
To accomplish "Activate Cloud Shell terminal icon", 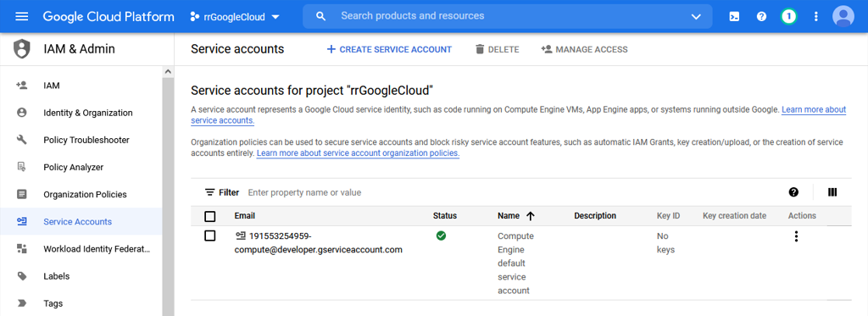I will pos(734,17).
